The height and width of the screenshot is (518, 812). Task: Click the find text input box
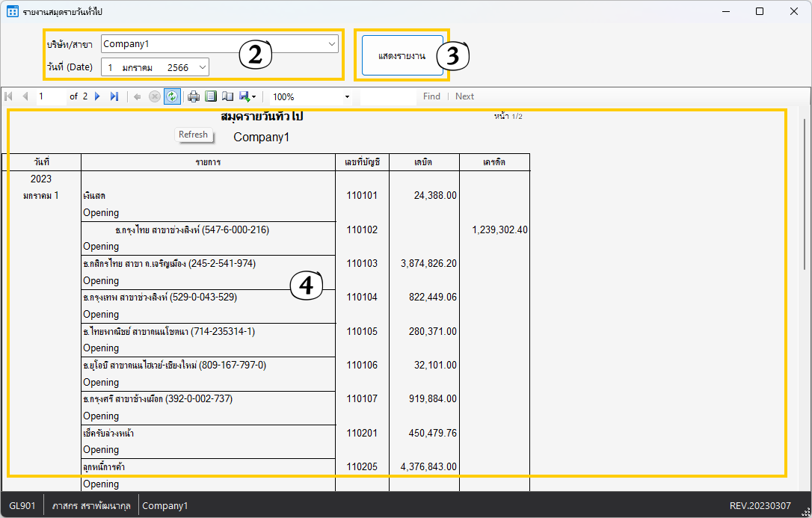coord(387,96)
